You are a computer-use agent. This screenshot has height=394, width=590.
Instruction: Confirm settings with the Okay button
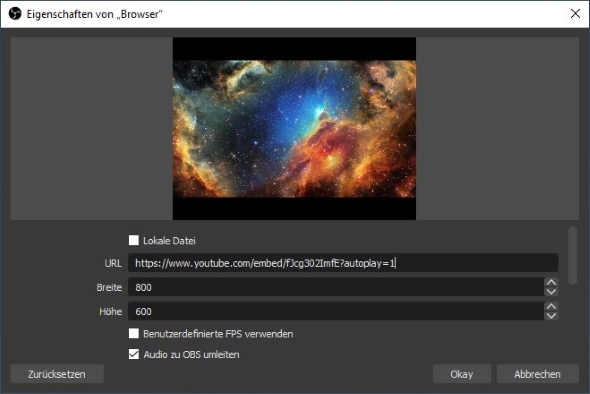[462, 374]
